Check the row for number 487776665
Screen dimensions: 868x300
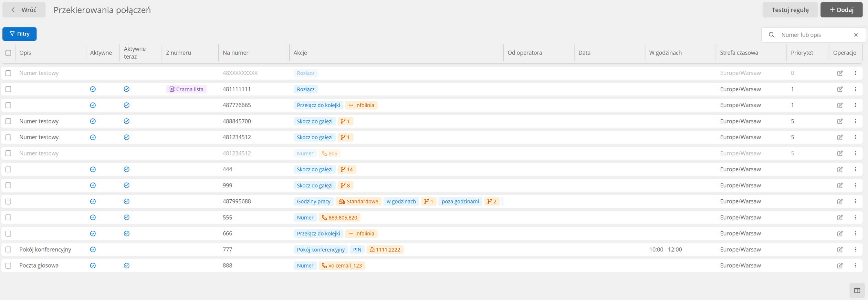click(8, 105)
